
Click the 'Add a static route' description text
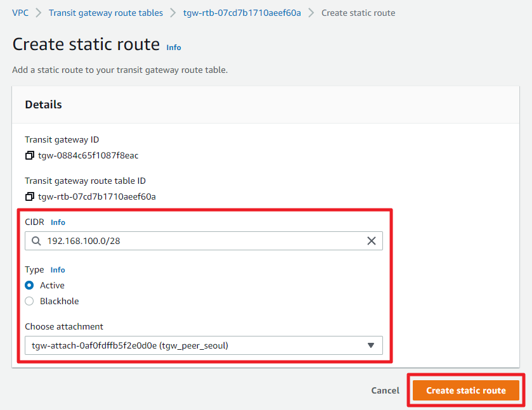(120, 70)
